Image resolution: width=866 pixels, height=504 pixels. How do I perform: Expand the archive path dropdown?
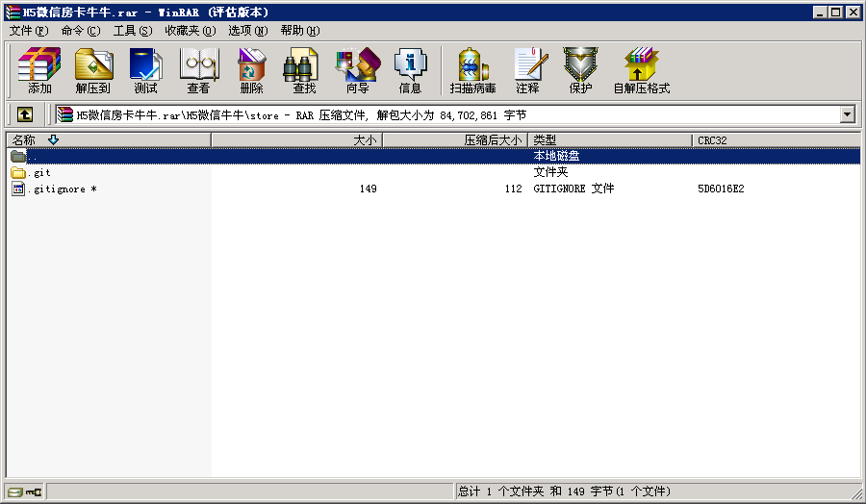pyautogui.click(x=847, y=114)
